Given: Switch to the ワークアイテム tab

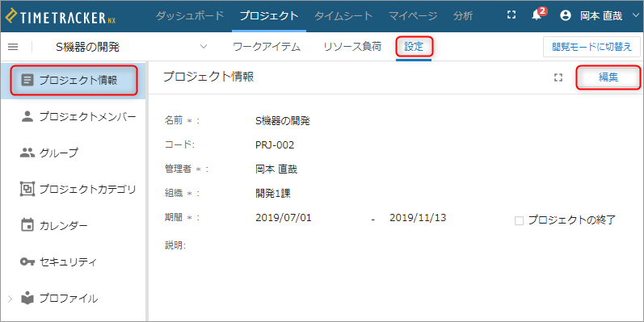Looking at the screenshot, I should point(266,47).
